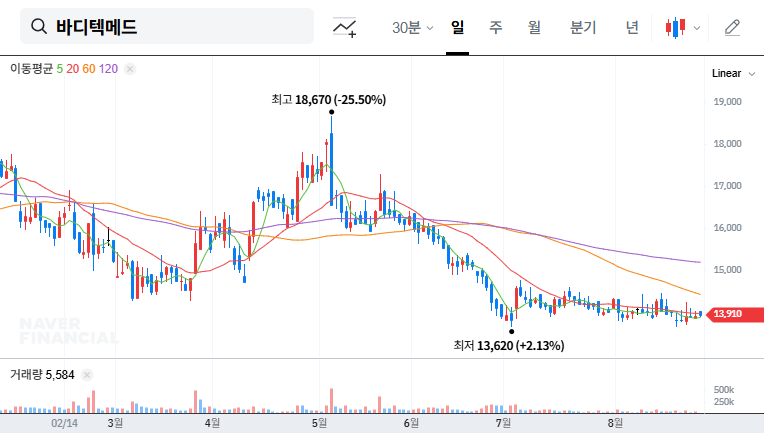Click the 최저 13,620 low marker label
The width and height of the screenshot is (764, 433).
tap(509, 346)
